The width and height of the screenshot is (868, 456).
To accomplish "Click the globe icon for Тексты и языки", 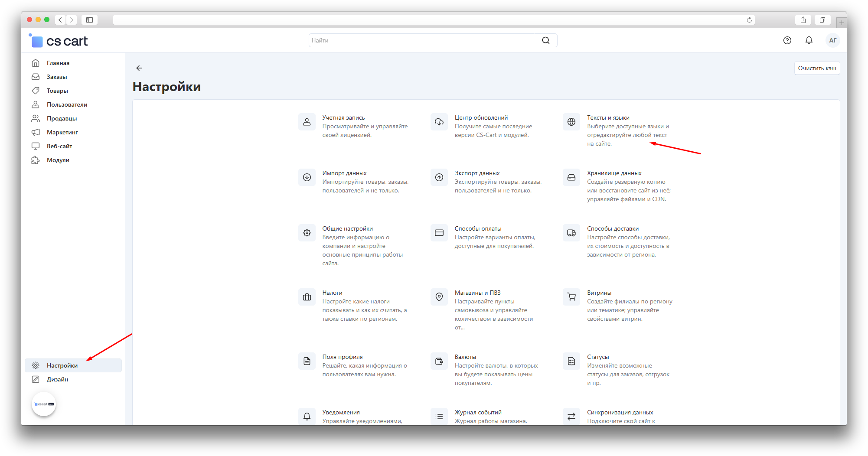I will (571, 122).
